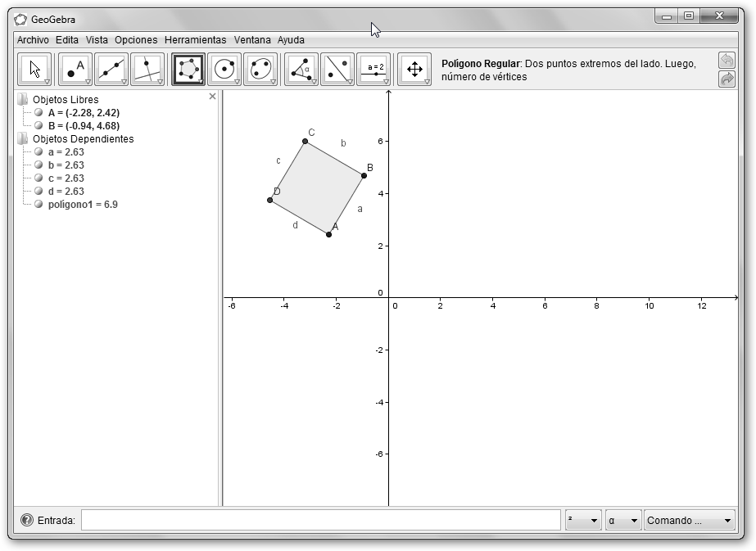Choose the Ellipse conic tool
756x551 pixels.
coord(260,70)
